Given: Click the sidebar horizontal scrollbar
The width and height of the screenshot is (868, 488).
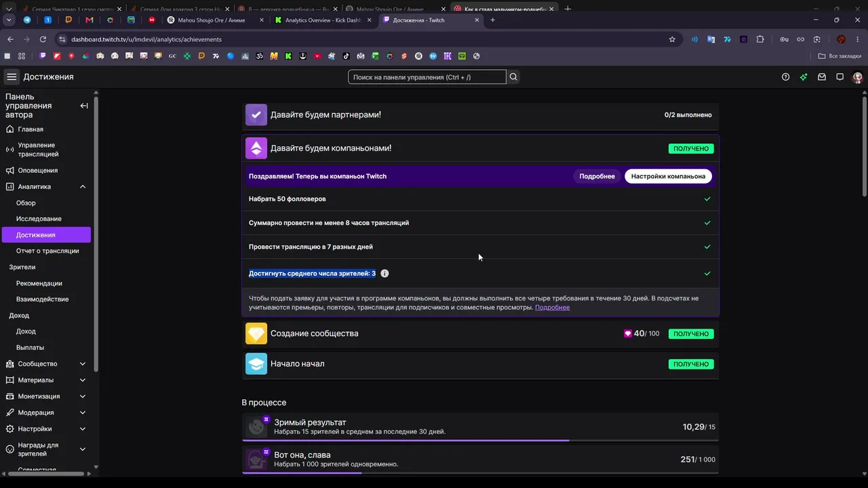Looking at the screenshot, I should click(45, 474).
